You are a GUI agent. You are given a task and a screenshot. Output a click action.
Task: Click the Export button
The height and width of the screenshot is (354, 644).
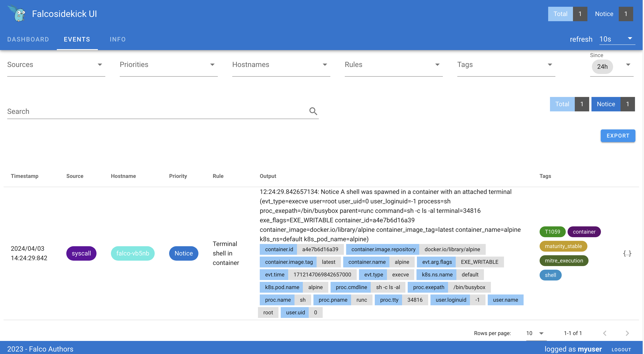[x=617, y=136]
